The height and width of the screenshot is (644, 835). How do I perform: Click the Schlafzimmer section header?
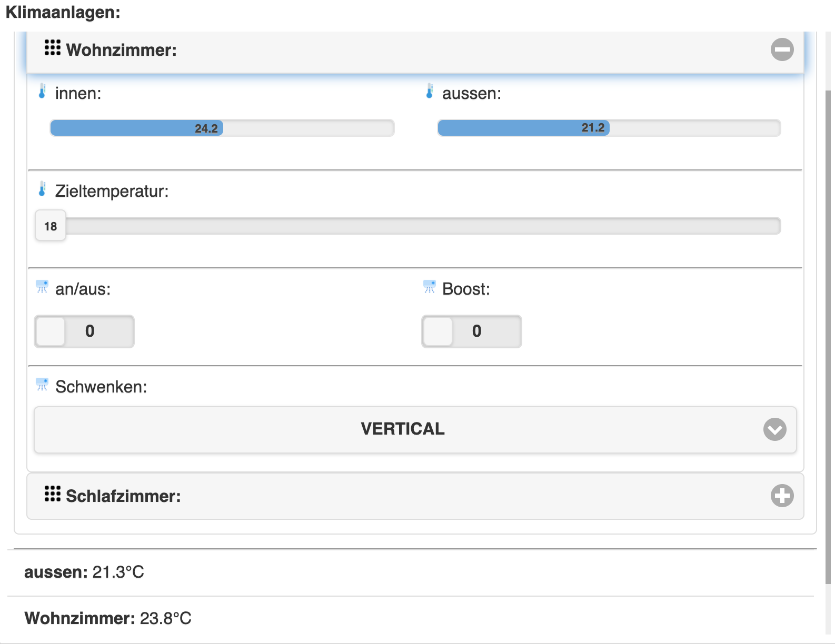tap(415, 496)
